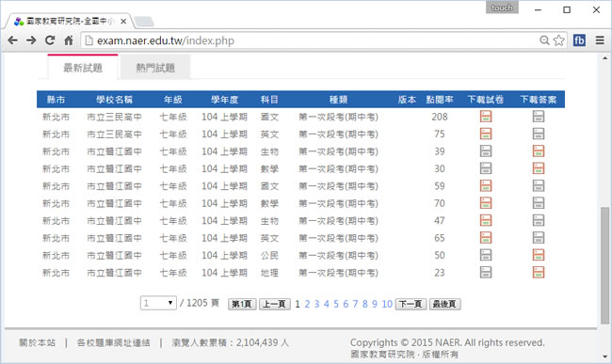Go to page 3 link
This screenshot has width=612, height=364.
pyautogui.click(x=316, y=304)
